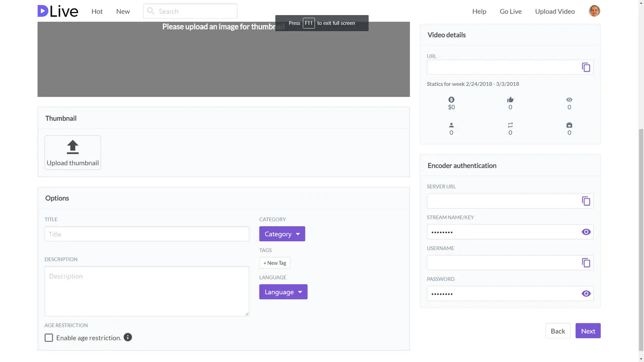The height and width of the screenshot is (362, 644).
Task: Add a tag with + New Tag
Action: coord(275,263)
